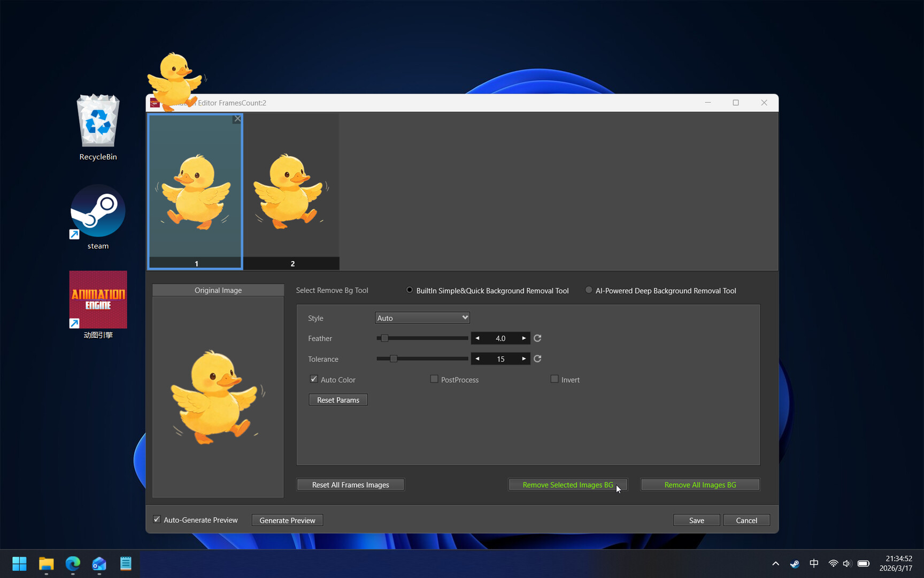
Task: Select frame 2 thumbnail
Action: [x=292, y=191]
